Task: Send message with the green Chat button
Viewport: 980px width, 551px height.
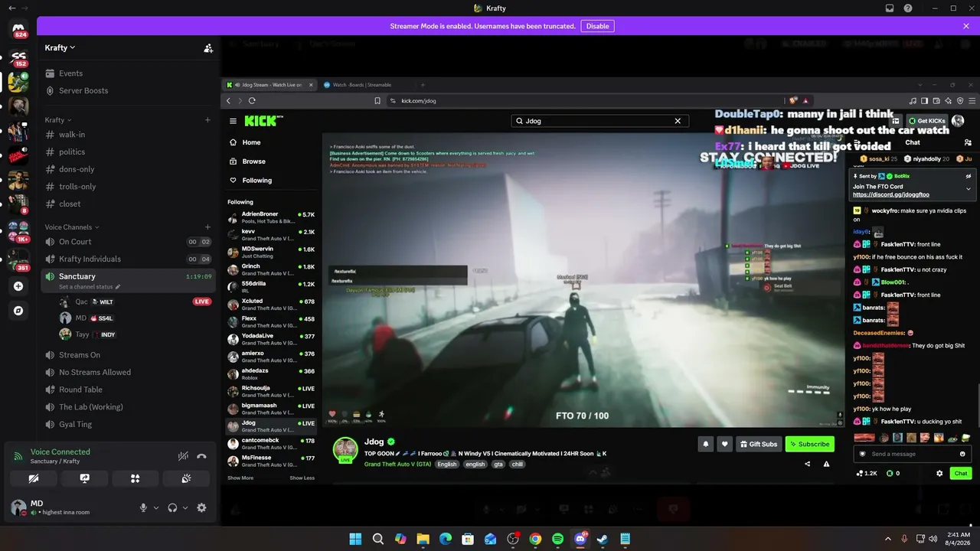Action: (x=961, y=474)
